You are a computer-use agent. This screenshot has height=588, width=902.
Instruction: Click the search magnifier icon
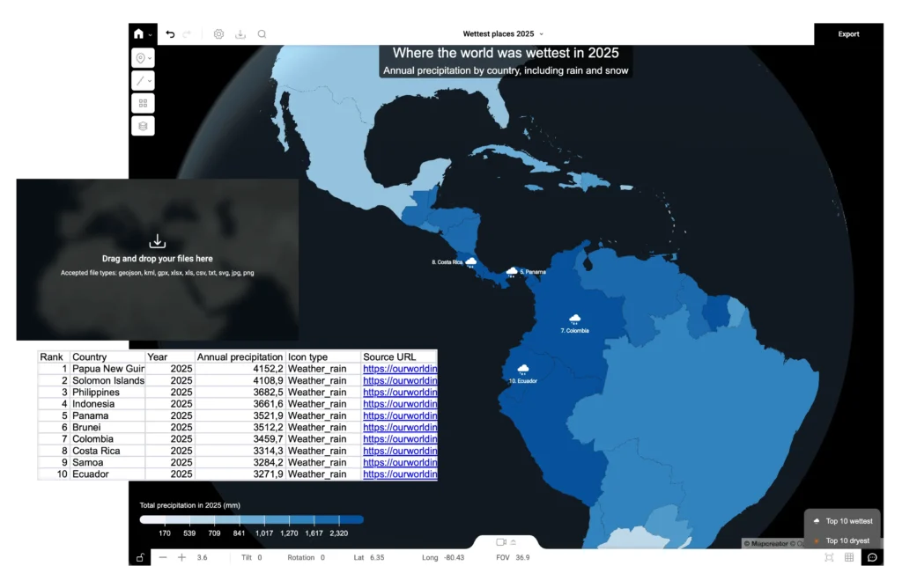[x=262, y=34]
